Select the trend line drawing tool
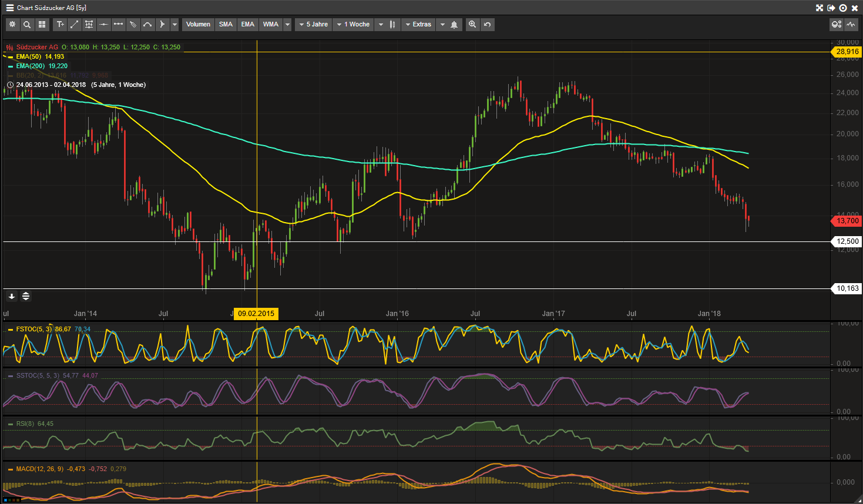The height and width of the screenshot is (504, 863). point(75,25)
